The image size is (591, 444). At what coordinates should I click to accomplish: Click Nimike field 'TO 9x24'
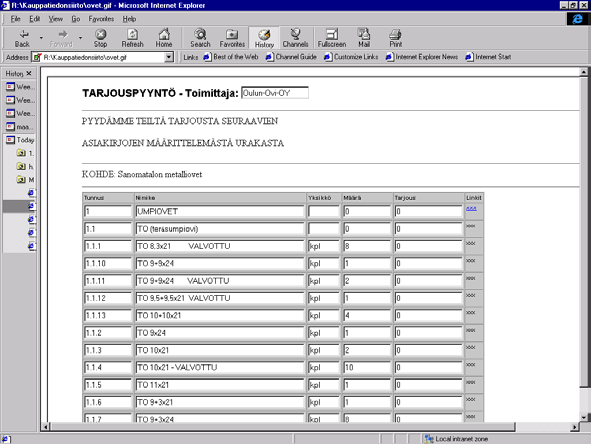(x=220, y=333)
